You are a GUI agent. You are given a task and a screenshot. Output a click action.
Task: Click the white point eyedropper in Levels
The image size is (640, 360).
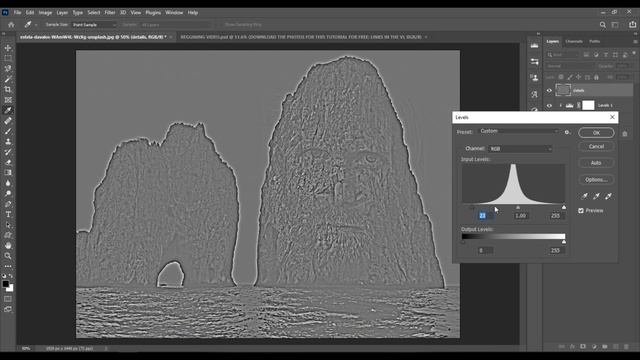608,196
